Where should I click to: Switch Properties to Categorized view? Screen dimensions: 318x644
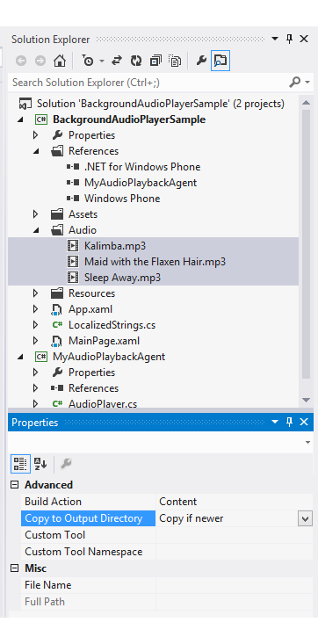click(x=20, y=464)
